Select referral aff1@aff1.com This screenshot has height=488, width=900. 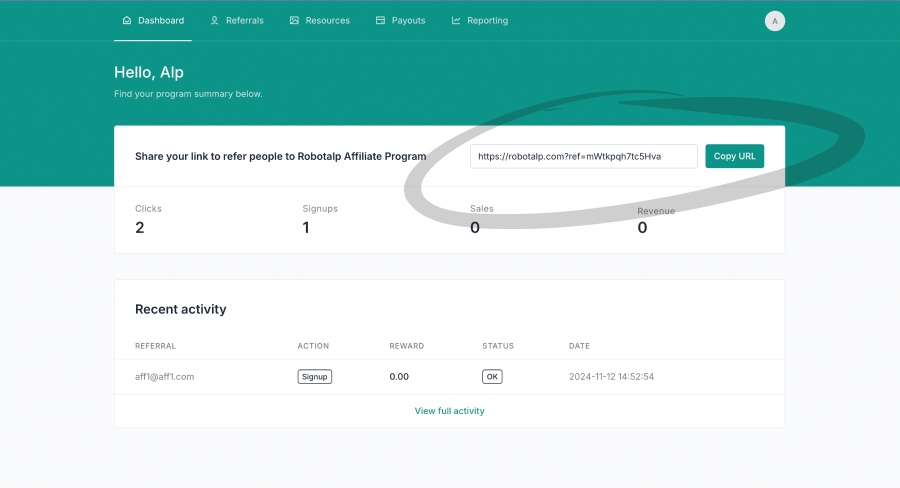tap(164, 377)
